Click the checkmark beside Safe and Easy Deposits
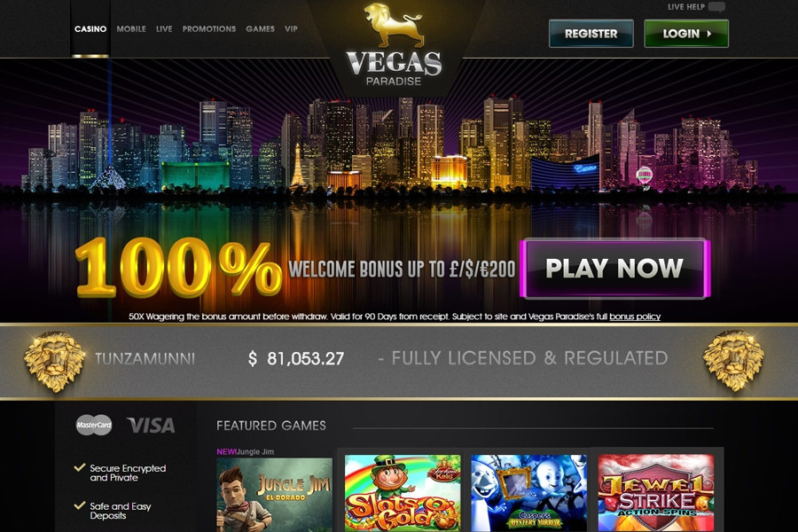 (80, 505)
